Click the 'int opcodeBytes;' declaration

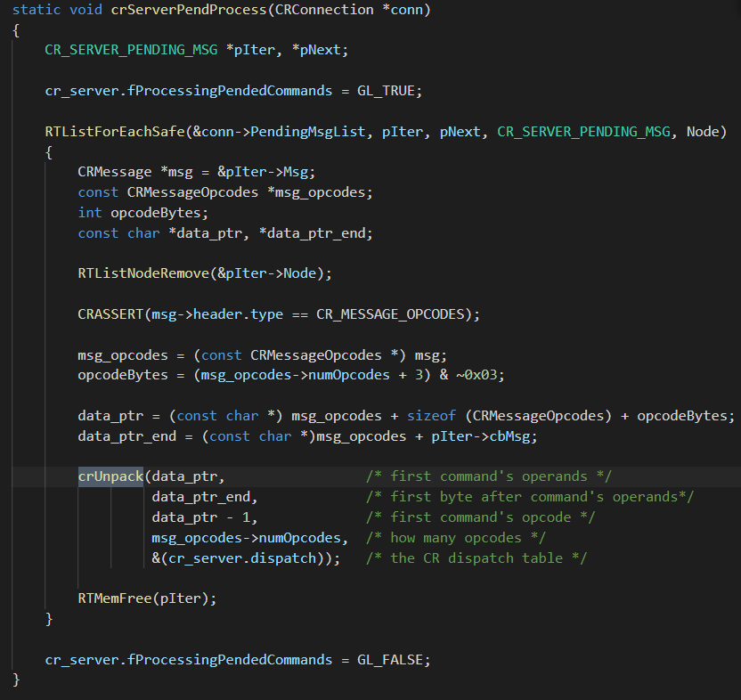tap(143, 213)
